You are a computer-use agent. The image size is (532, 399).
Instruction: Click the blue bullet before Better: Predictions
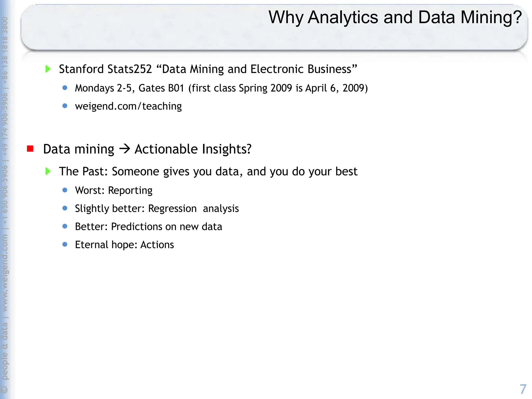65,227
